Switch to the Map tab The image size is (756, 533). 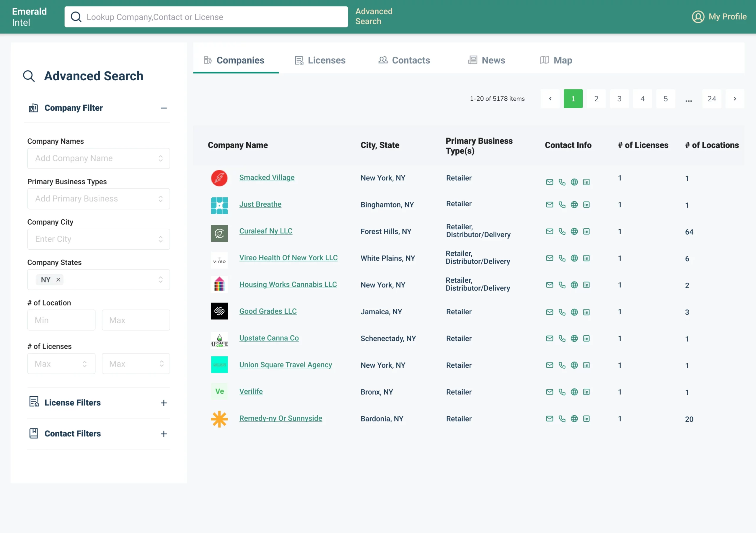pos(556,60)
